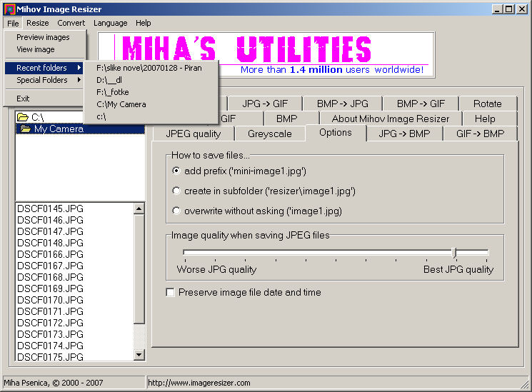
Task: Click the Miha's Utilities banner
Action: (266, 55)
